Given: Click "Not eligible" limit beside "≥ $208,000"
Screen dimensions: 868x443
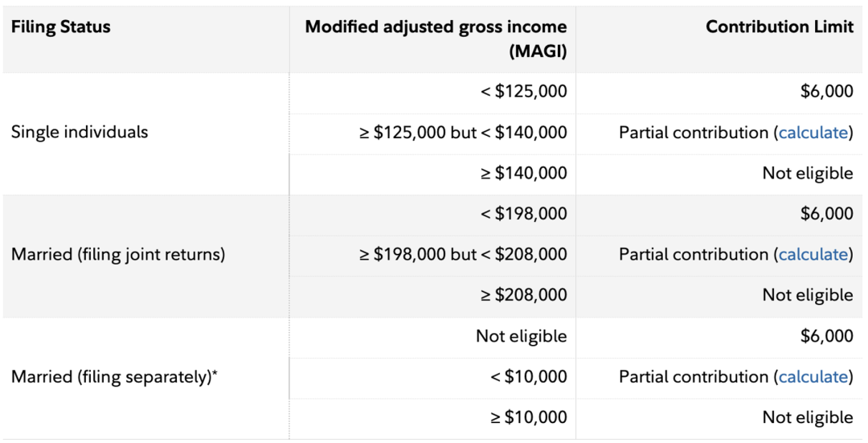Looking at the screenshot, I should pos(807,295).
